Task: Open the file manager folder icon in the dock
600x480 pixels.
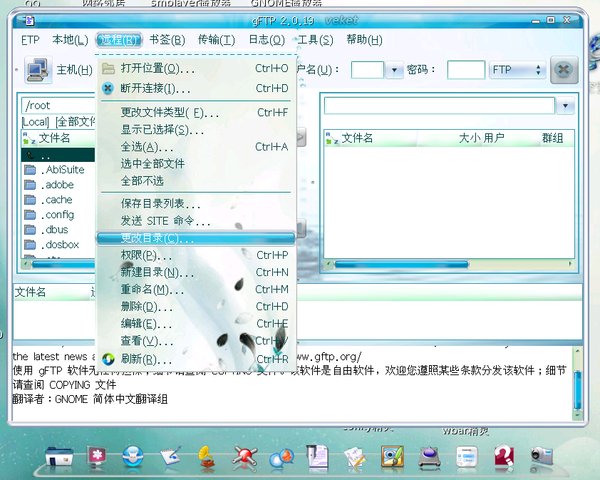Action: point(59,456)
